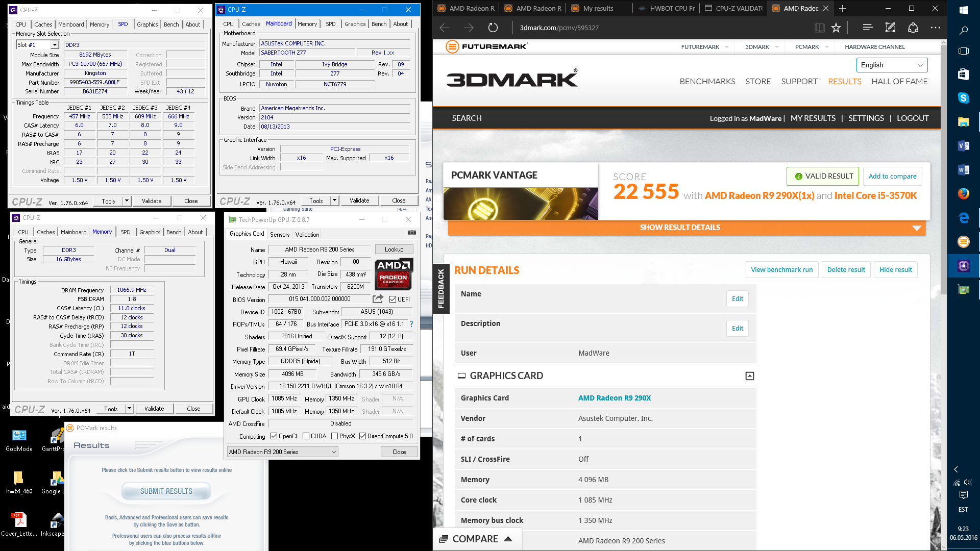
Task: Open the Slot #1 memory slot dropdown
Action: point(55,45)
